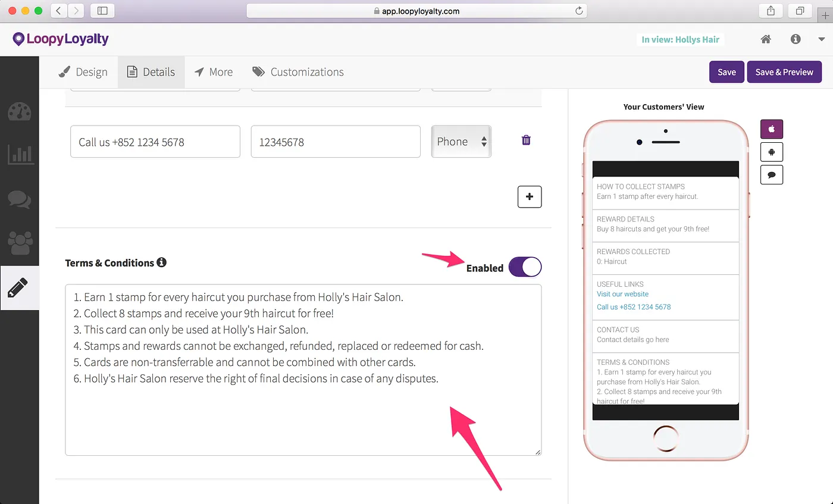
Task: Go forward in Safari history
Action: (76, 11)
